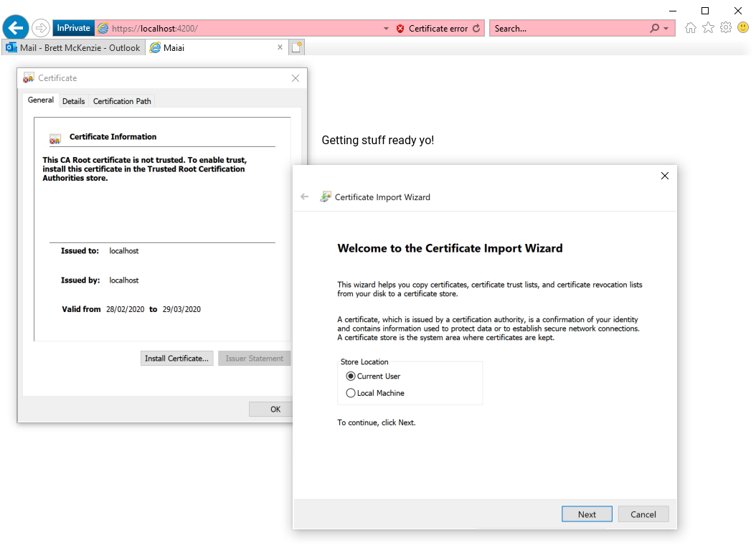Open the search provider dropdown arrow
Image resolution: width=756 pixels, height=553 pixels.
(x=666, y=29)
